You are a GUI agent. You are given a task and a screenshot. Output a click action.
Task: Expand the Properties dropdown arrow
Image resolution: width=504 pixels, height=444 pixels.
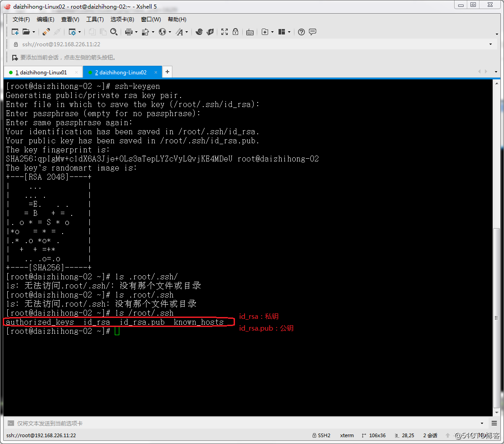click(80, 32)
